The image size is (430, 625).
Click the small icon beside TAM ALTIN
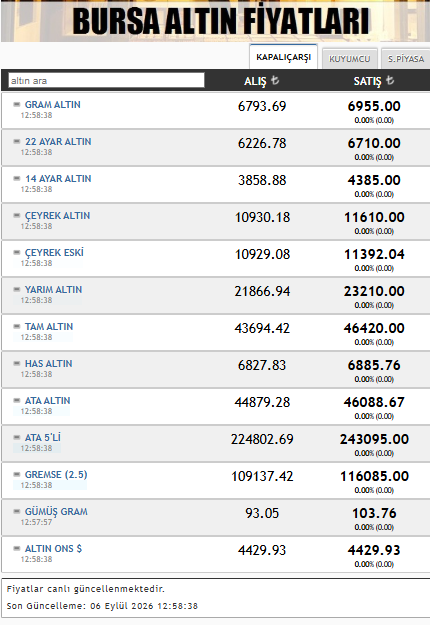click(16, 326)
